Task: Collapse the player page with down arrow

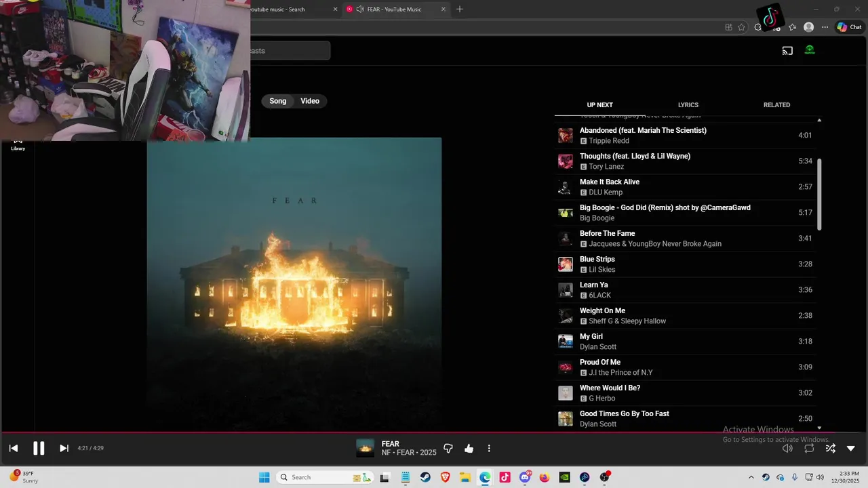Action: pos(851,448)
